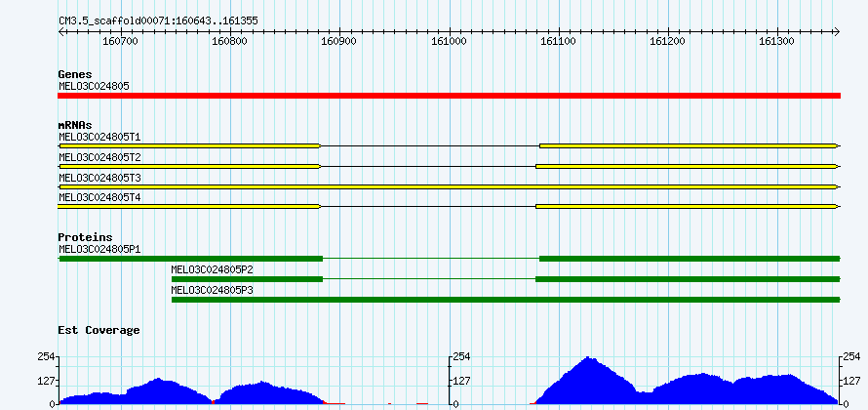Select the MELO3C024805P3 protein label

pyautogui.click(x=213, y=290)
